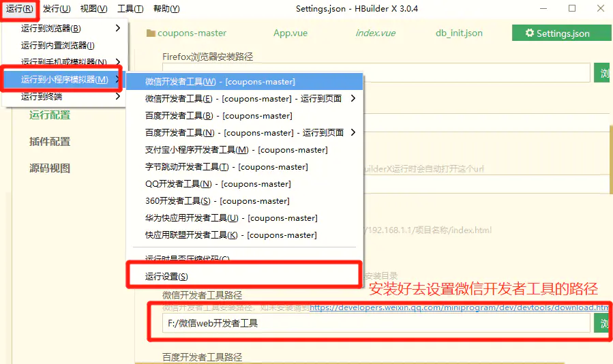Image resolution: width=613 pixels, height=364 pixels.
Task: Run 快应用联盟开发者工具(K) entry
Action: 245,235
